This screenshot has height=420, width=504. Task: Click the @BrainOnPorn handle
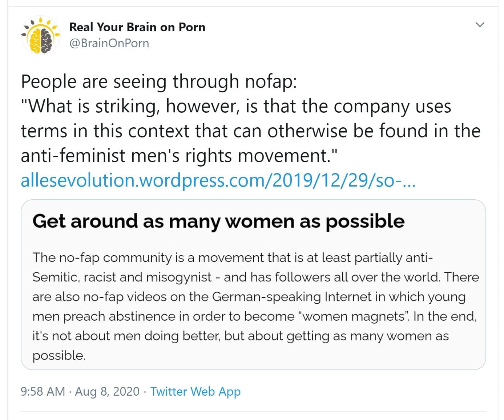(109, 43)
